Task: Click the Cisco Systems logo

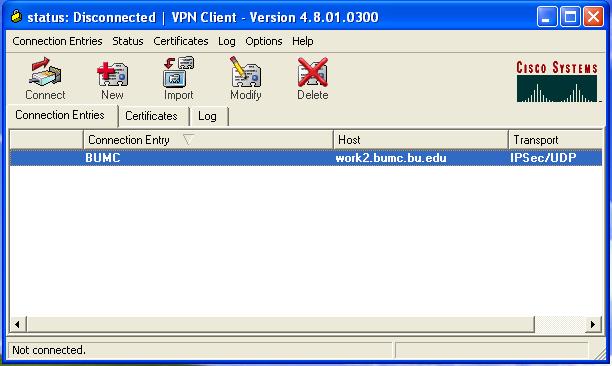Action: (x=557, y=82)
